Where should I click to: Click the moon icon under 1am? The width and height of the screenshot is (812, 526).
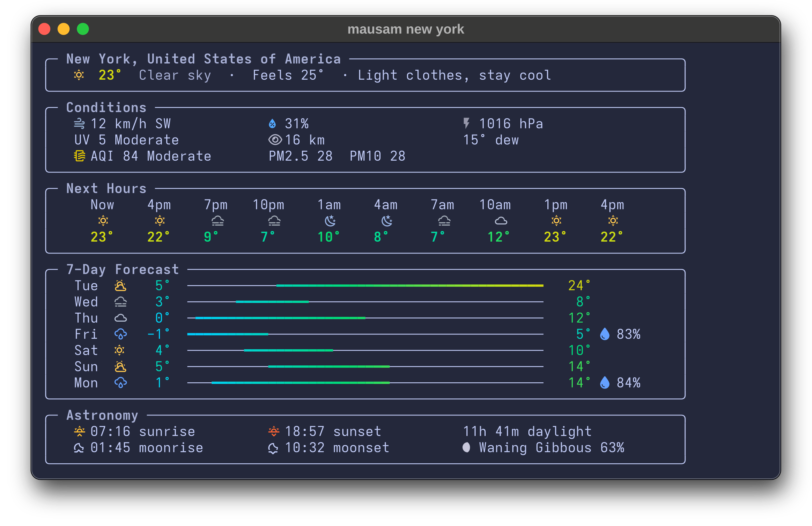pyautogui.click(x=330, y=221)
